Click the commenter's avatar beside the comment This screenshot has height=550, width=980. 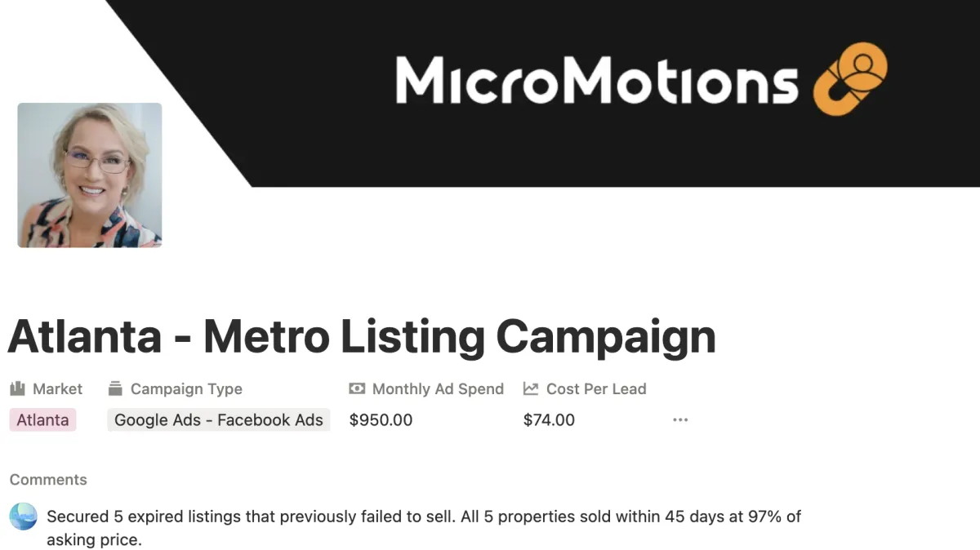pos(24,517)
